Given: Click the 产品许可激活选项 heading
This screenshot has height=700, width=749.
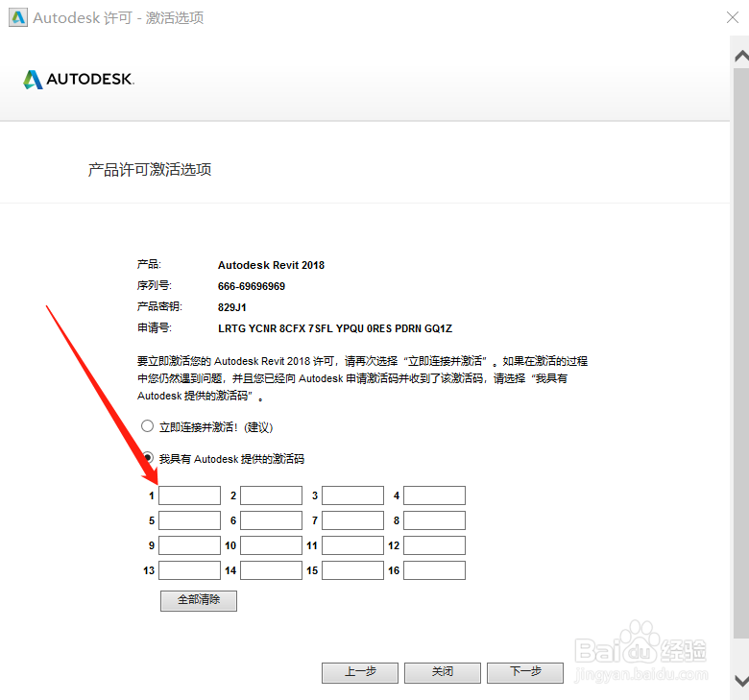Looking at the screenshot, I should click(x=150, y=170).
